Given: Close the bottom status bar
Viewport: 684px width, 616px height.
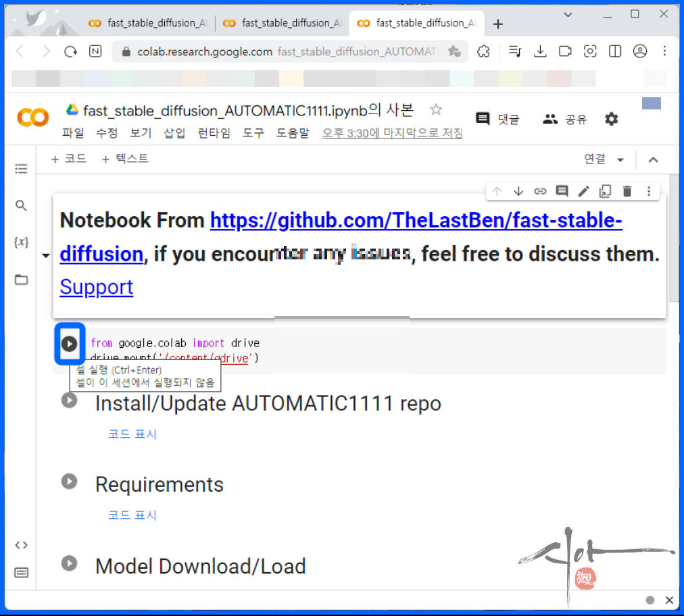Looking at the screenshot, I should click(669, 600).
